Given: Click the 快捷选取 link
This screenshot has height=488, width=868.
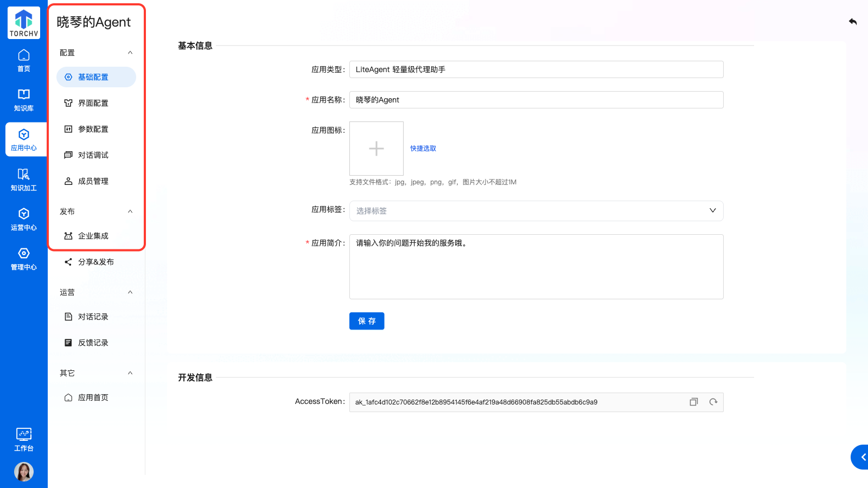Looking at the screenshot, I should coord(423,149).
